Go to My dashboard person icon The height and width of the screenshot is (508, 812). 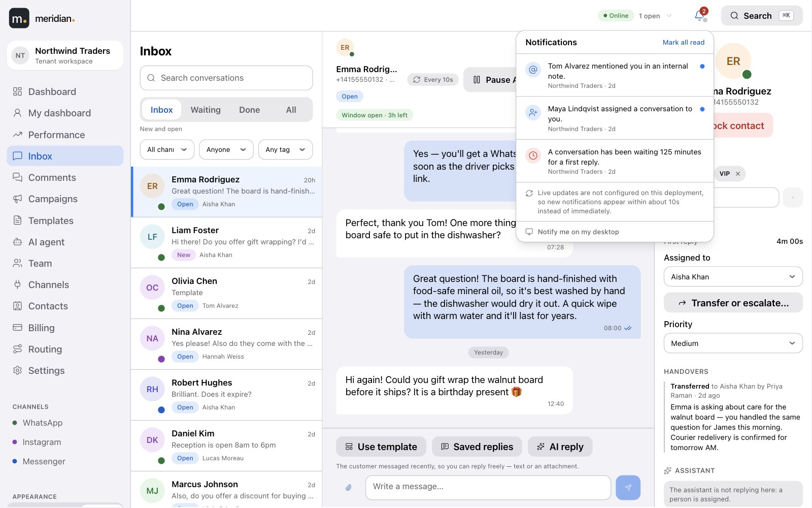pos(18,113)
